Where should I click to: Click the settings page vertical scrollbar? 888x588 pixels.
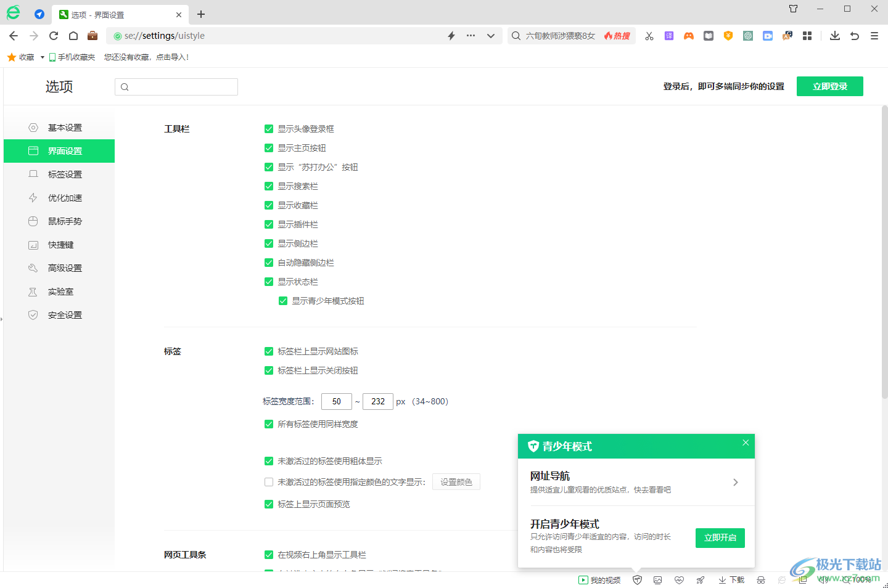click(x=884, y=253)
